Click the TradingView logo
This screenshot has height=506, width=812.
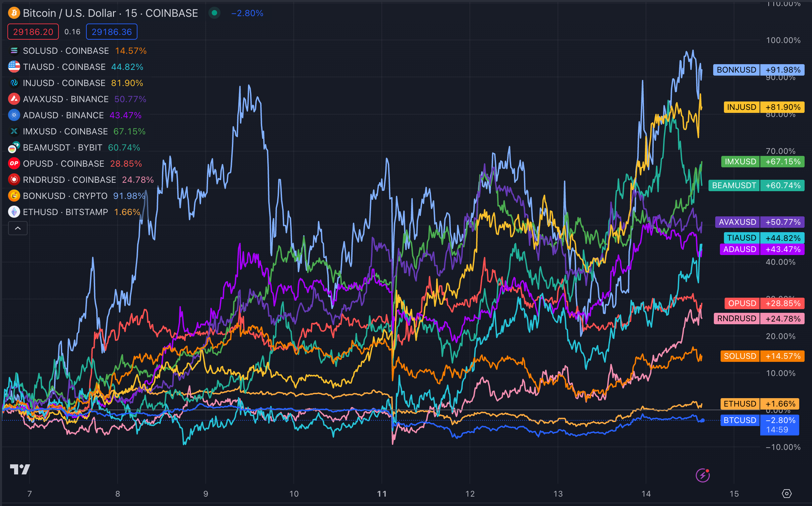point(20,469)
